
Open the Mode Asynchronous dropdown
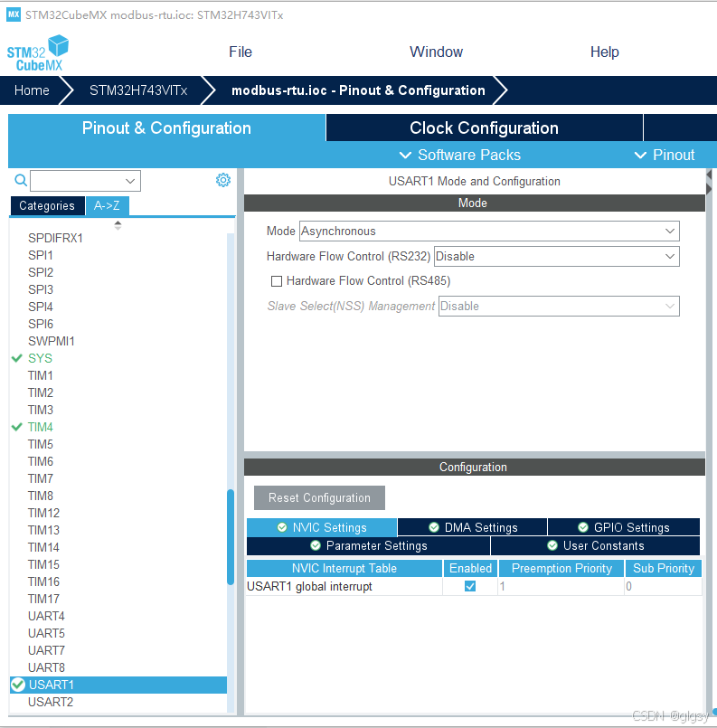click(x=489, y=232)
